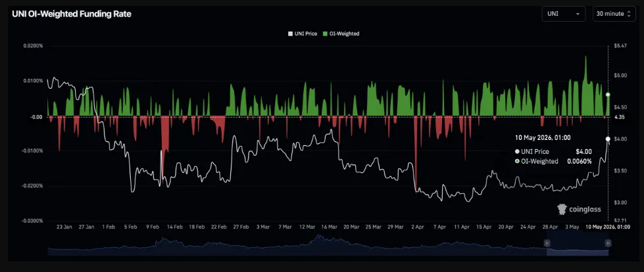Click the '14 Feb' date label

point(174,227)
